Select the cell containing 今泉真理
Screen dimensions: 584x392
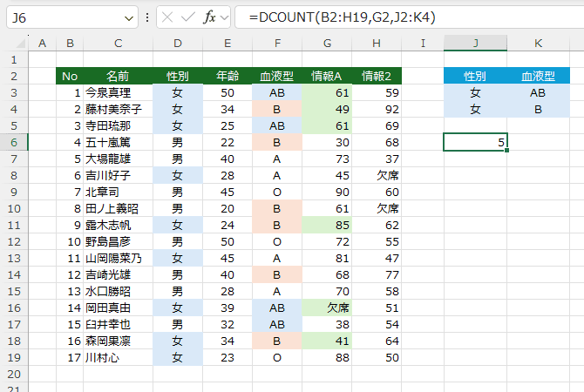(x=118, y=92)
